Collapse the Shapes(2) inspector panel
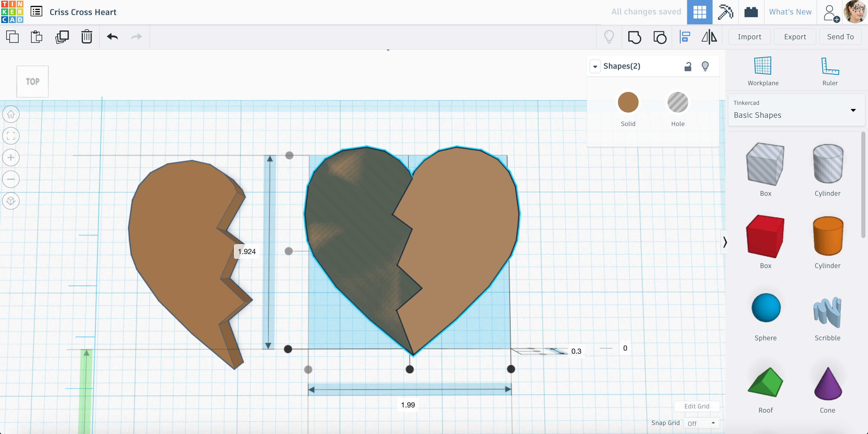The image size is (868, 434). point(595,66)
